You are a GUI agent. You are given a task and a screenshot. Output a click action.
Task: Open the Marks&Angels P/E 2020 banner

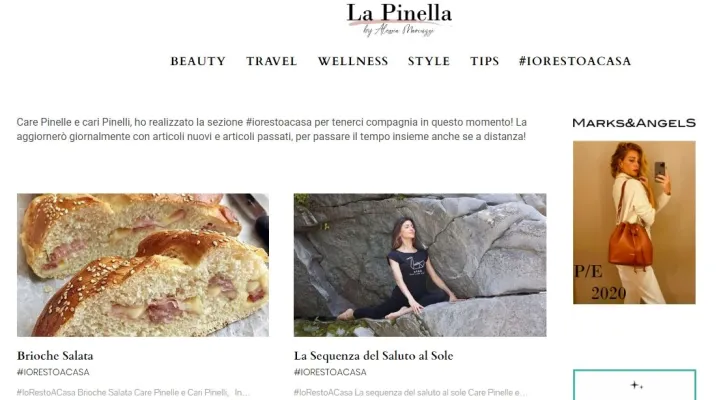point(634,223)
